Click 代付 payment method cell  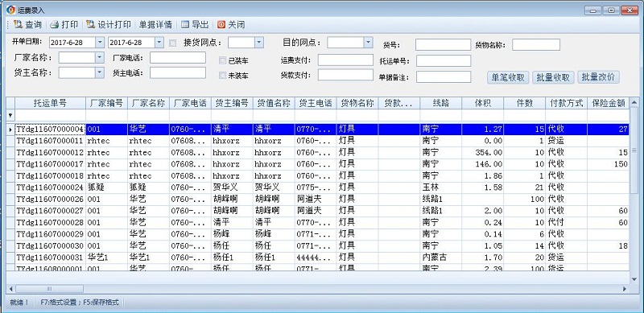pos(567,223)
